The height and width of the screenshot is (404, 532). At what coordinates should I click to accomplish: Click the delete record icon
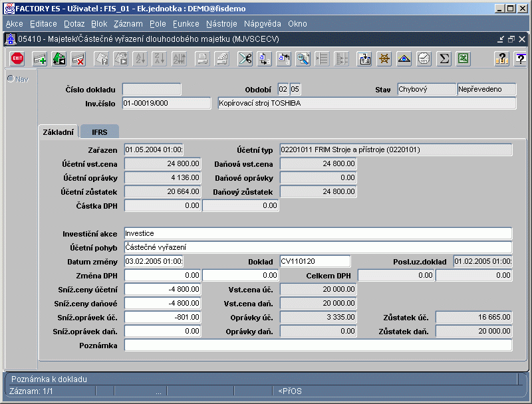tap(78, 59)
